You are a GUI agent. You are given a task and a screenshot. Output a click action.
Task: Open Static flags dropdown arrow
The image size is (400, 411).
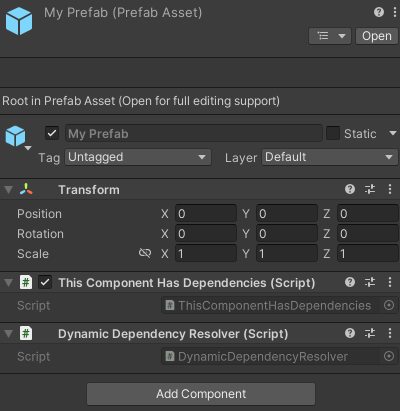click(393, 133)
